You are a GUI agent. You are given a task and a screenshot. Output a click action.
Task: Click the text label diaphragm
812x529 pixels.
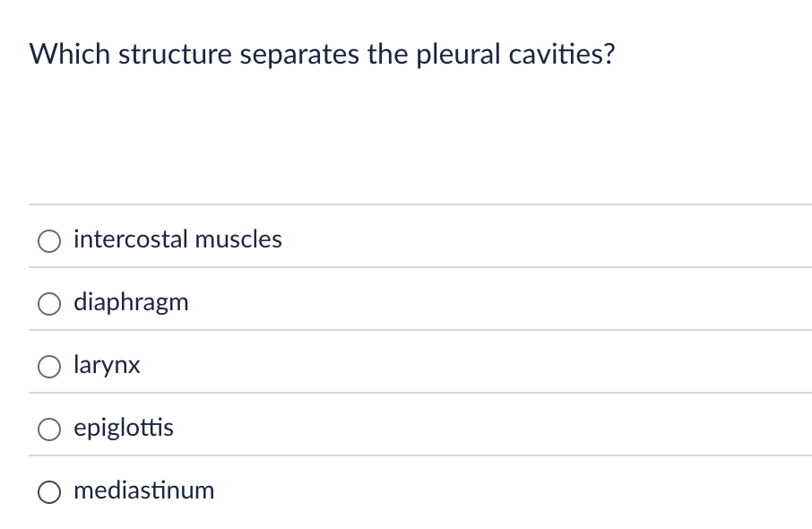[x=132, y=302]
